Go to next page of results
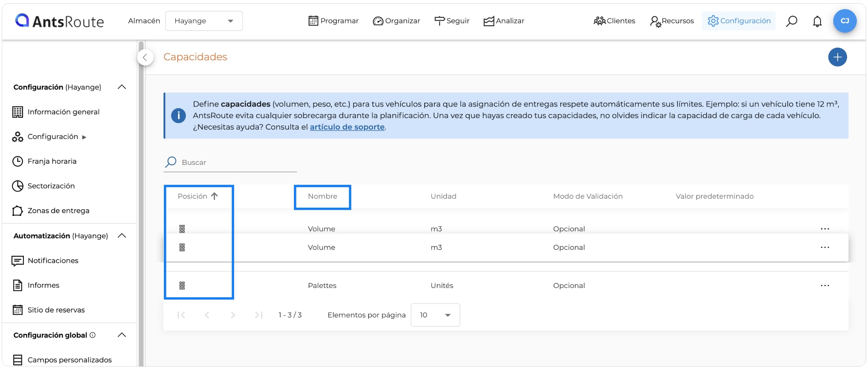868x369 pixels. [233, 315]
